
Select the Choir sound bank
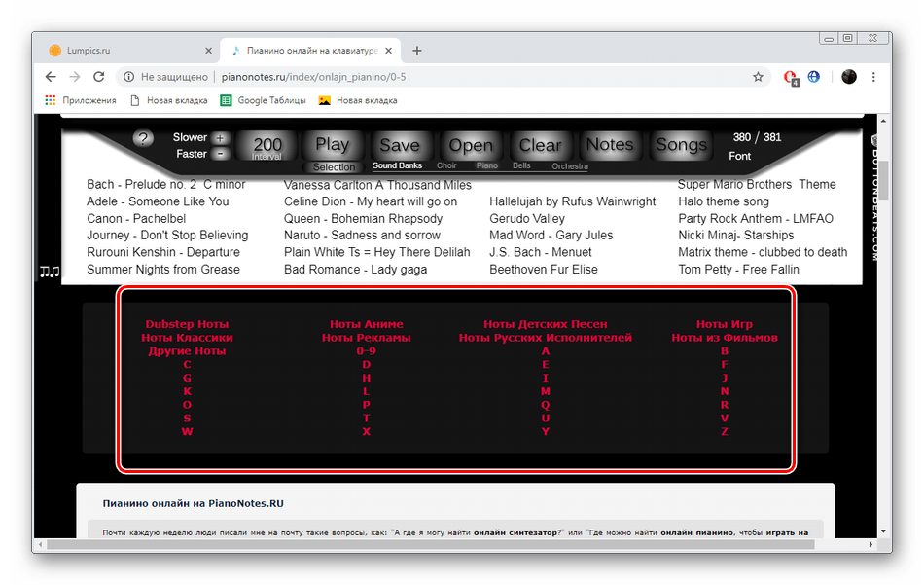tap(446, 165)
